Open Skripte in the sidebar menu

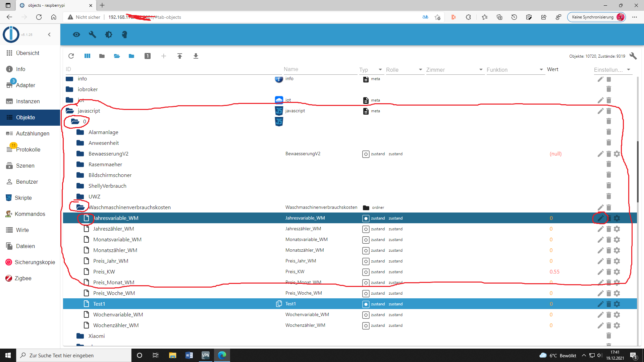(23, 198)
